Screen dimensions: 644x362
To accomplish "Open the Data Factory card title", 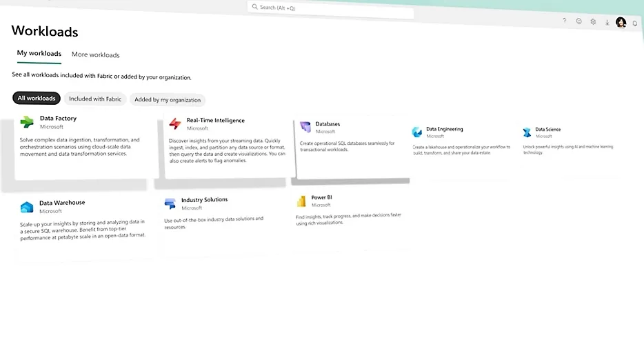I will [58, 119].
